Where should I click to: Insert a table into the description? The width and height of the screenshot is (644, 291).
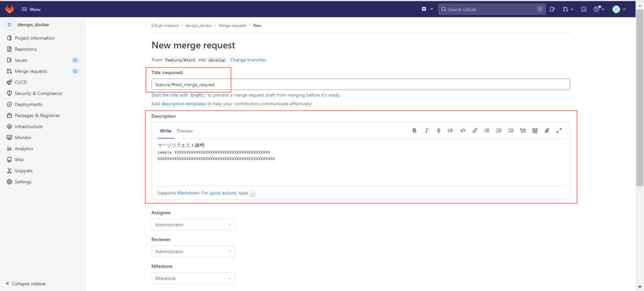[535, 131]
